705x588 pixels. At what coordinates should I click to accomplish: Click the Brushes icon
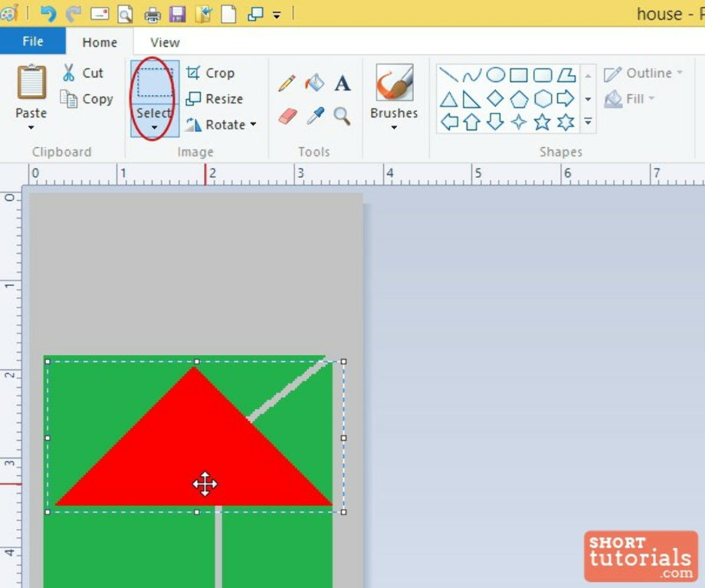[395, 82]
